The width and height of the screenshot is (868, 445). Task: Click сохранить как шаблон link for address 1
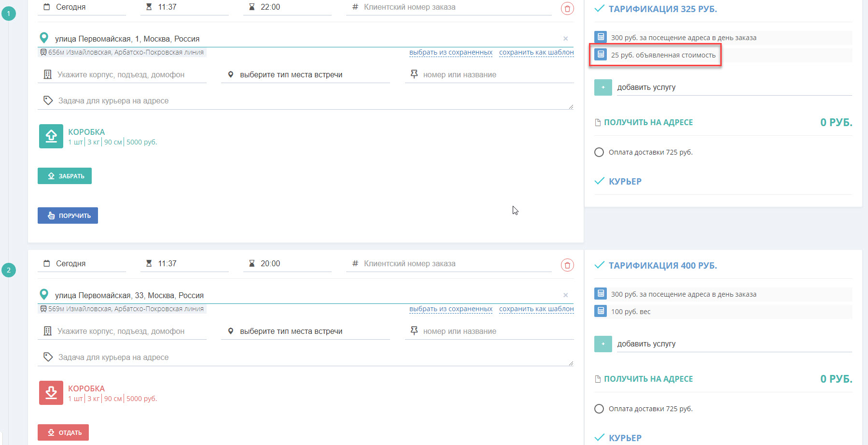pos(536,52)
